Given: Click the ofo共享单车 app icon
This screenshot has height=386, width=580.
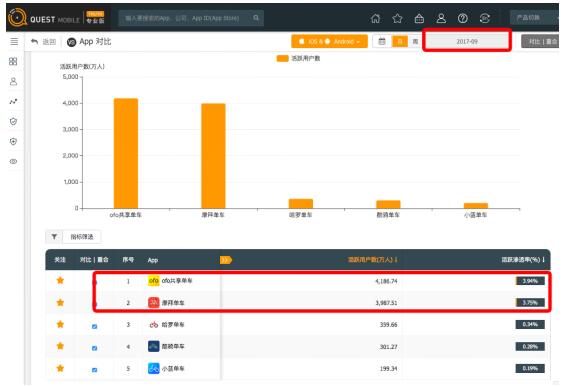Looking at the screenshot, I should (154, 281).
